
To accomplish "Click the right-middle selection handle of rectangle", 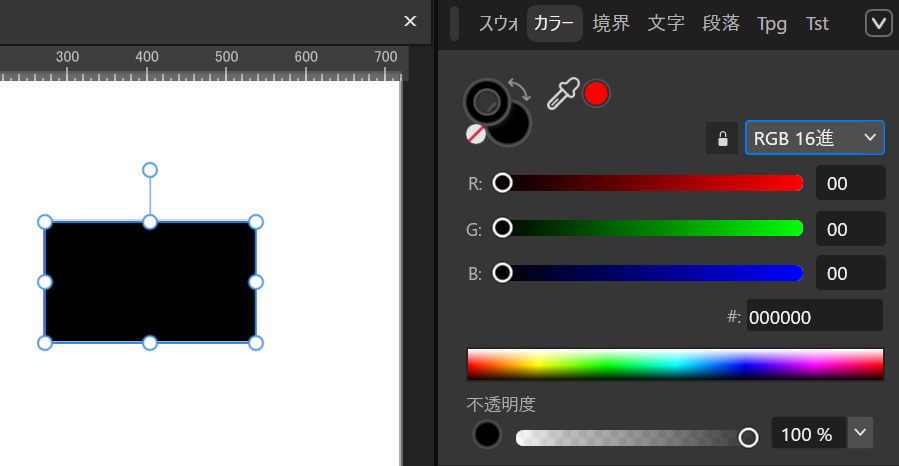I will pyautogui.click(x=256, y=282).
